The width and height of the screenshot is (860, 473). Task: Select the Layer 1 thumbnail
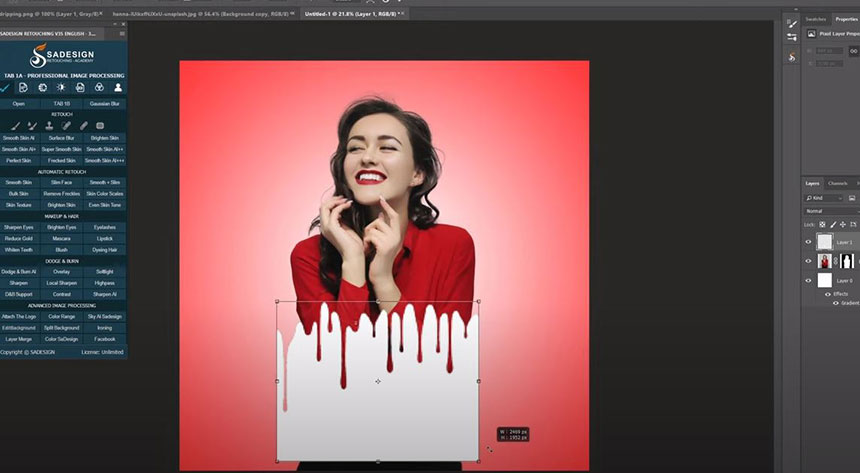(x=824, y=241)
